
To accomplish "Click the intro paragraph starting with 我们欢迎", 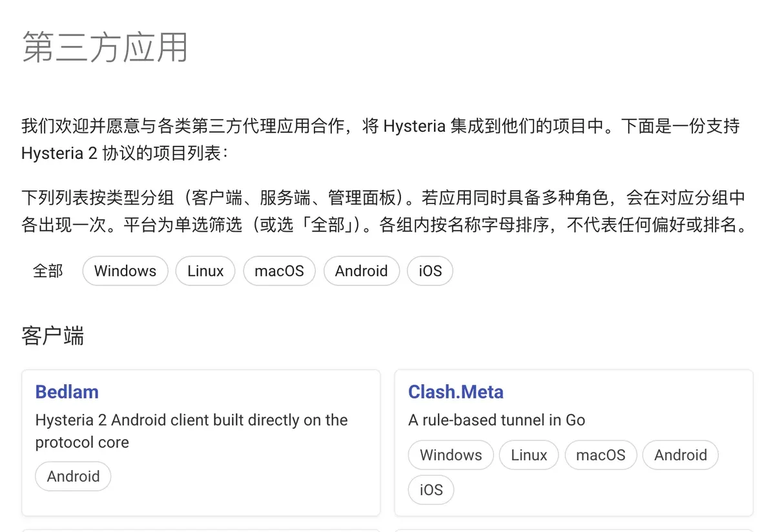I will click(380, 139).
